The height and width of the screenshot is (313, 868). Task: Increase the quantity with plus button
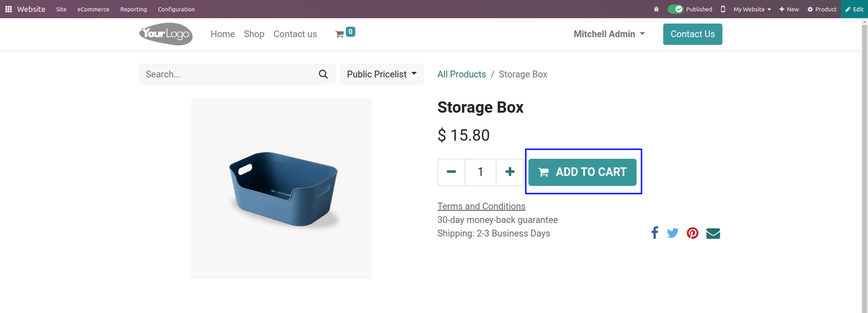(510, 172)
